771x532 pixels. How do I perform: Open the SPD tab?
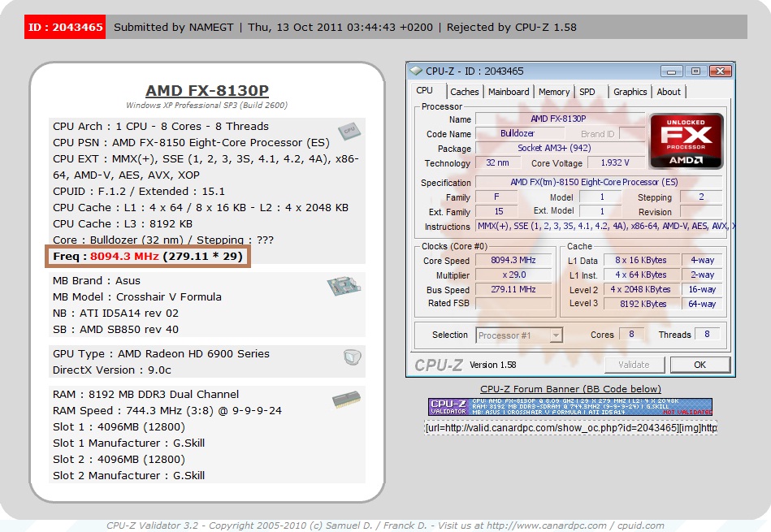pos(587,92)
